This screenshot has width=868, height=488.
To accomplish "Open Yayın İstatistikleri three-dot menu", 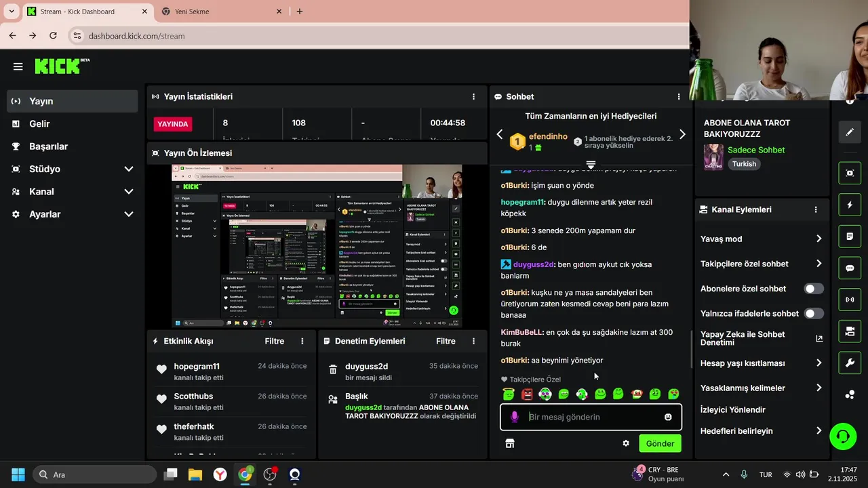I will click(x=473, y=97).
